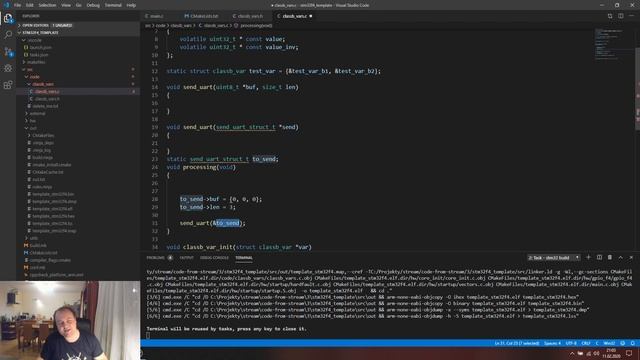Select the active classb_vars.c tab
Screen dimensions: 640x360
295,16
